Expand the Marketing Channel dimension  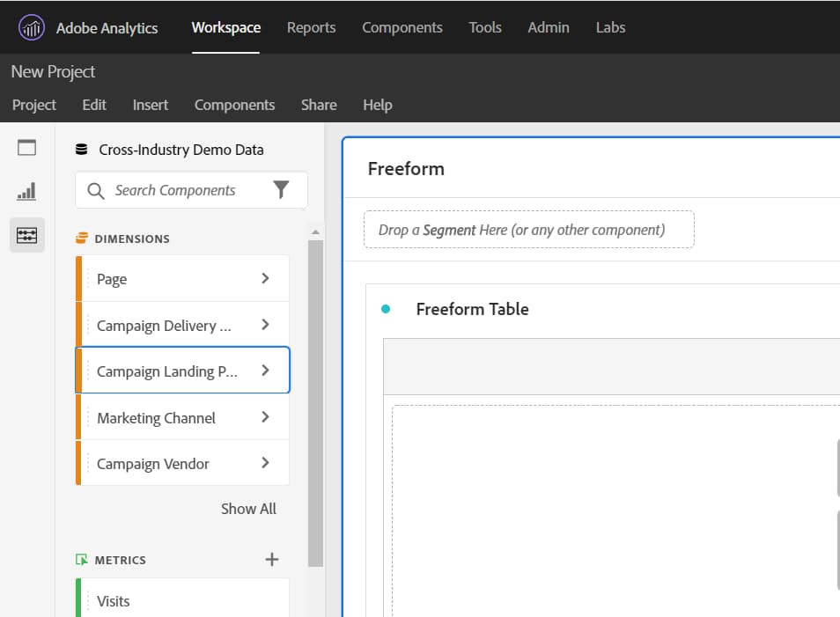[x=264, y=416]
